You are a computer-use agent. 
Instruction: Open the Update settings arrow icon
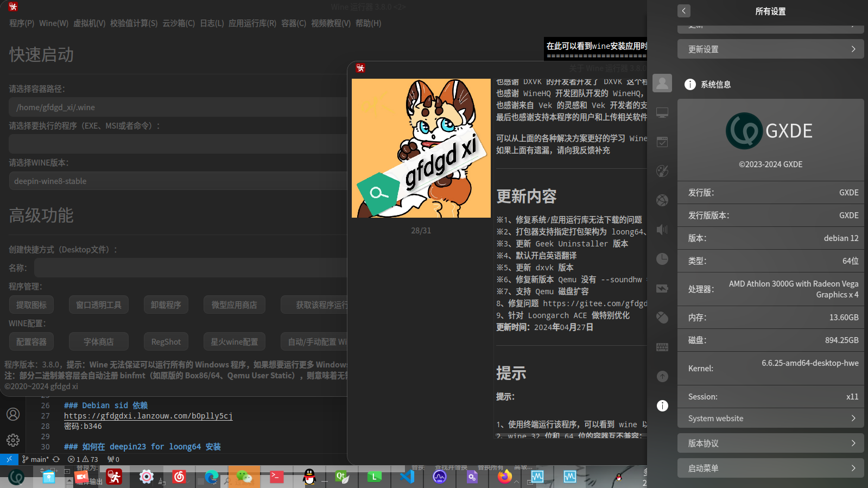click(x=662, y=376)
